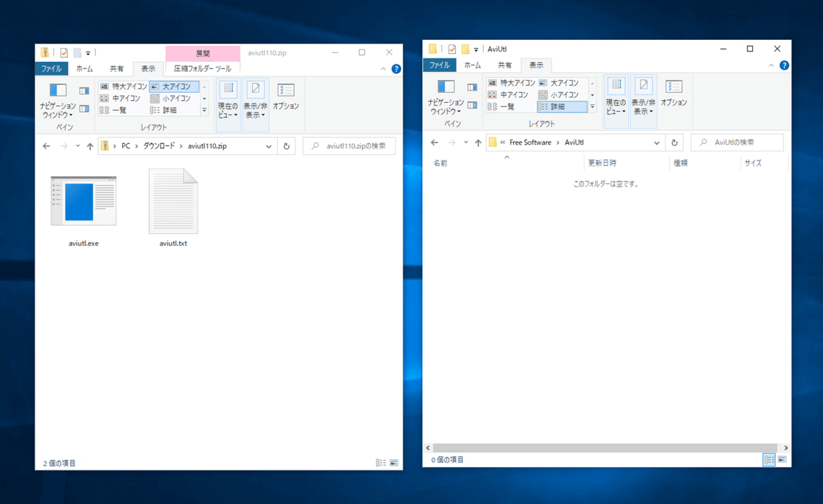Screen dimensions: 823x504
Task: Switch to large icons view at AviUtl window bottom
Action: 782,459
